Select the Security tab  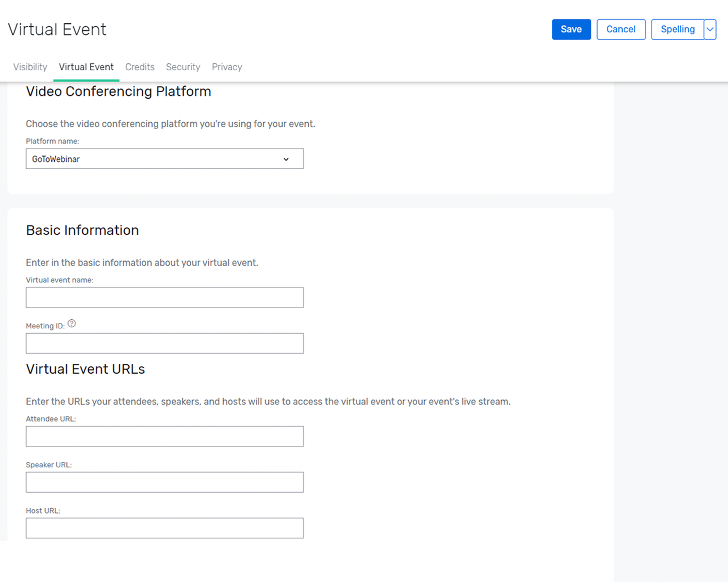(183, 67)
